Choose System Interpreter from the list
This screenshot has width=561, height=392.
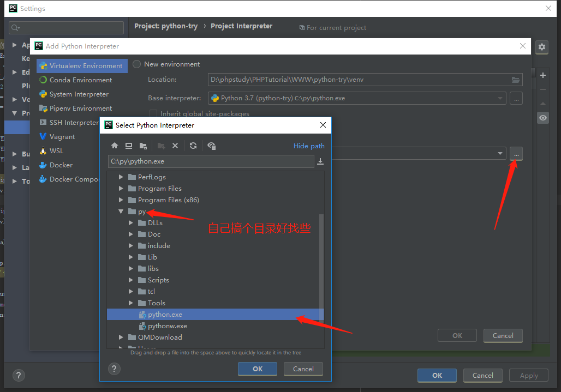(79, 94)
